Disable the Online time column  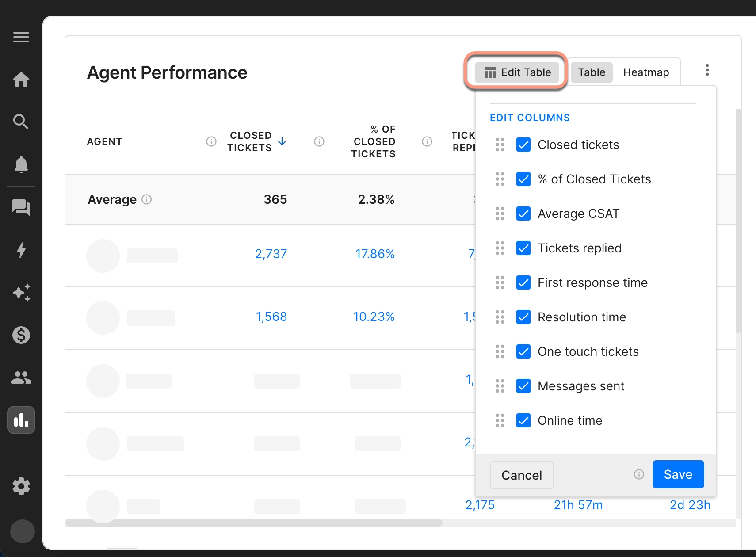(x=523, y=420)
